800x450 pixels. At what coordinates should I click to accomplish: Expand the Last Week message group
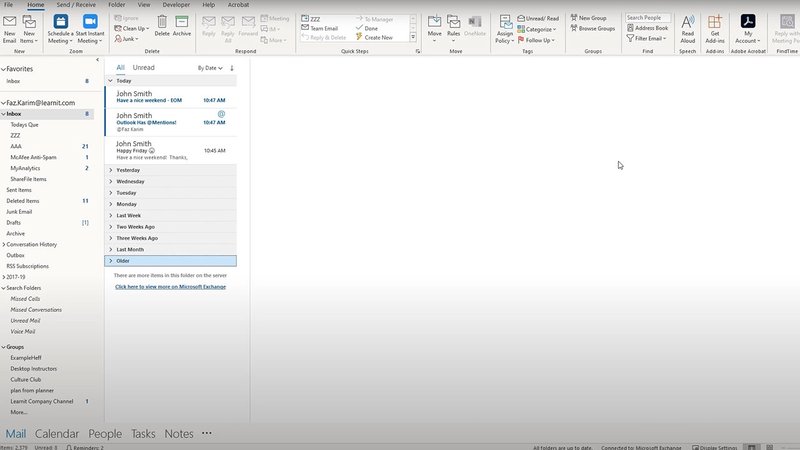110,215
